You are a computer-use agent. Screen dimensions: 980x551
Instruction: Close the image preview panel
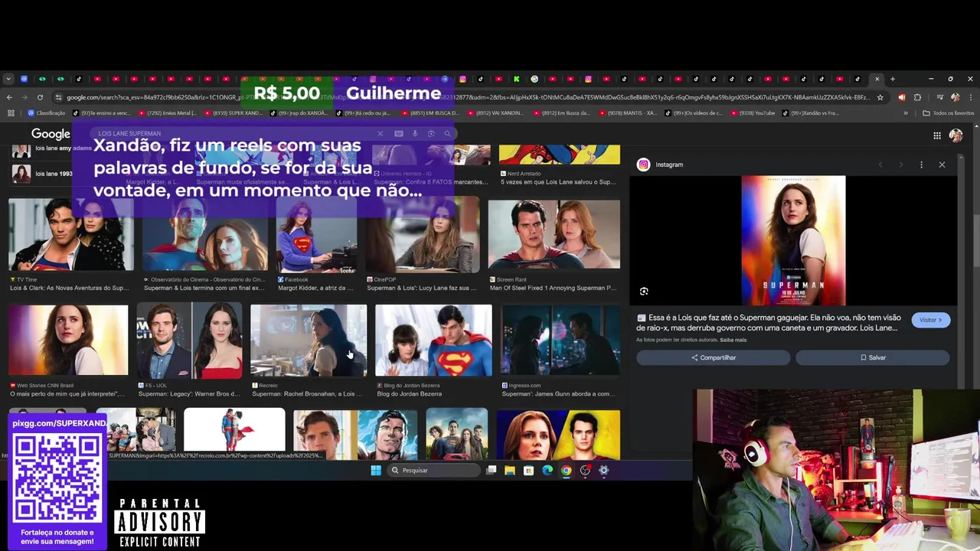942,165
